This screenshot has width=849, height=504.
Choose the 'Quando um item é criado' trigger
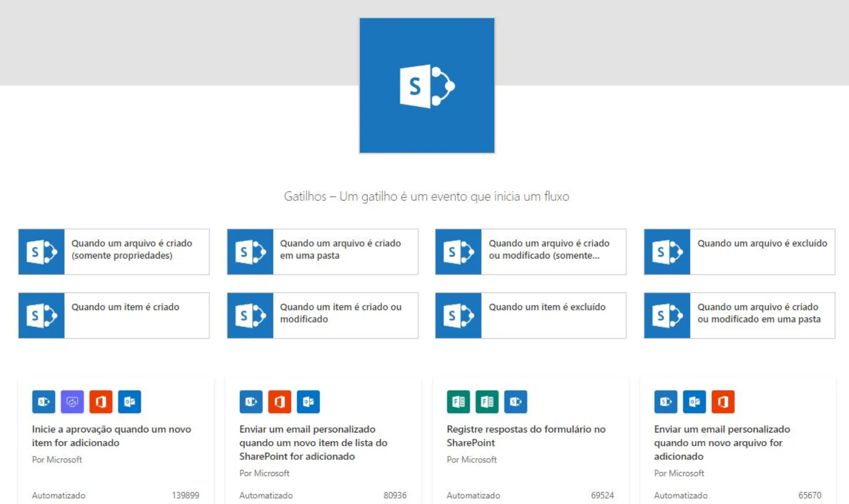[114, 315]
